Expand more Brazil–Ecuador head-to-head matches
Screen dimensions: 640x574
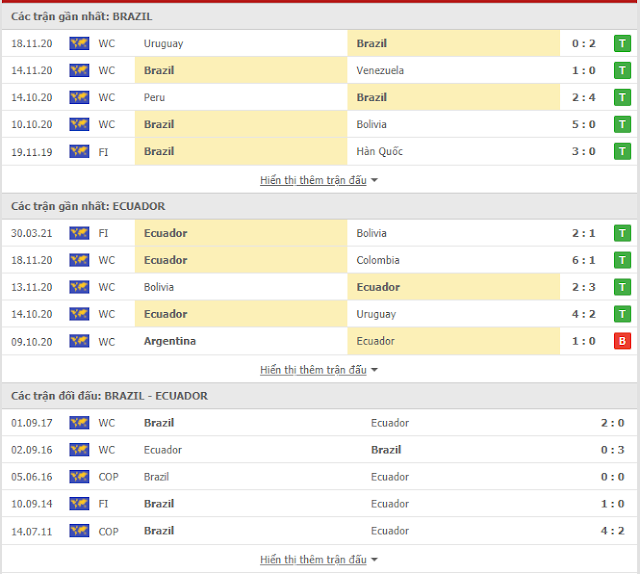[x=318, y=559]
